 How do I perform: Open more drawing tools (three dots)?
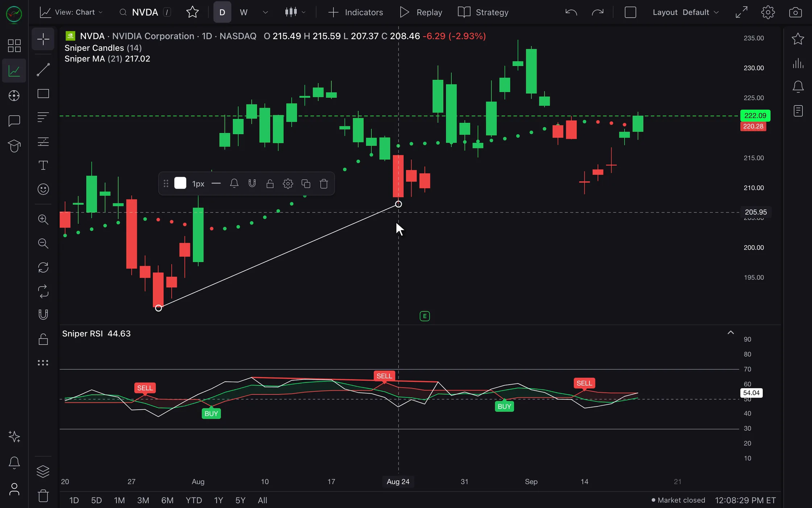click(x=43, y=362)
